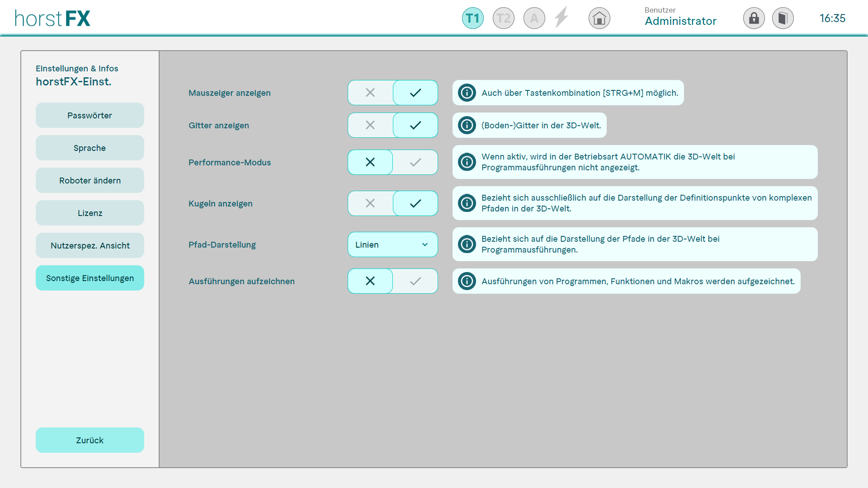Switch to T1 operating mode icon
The image size is (868, 488).
point(472,19)
